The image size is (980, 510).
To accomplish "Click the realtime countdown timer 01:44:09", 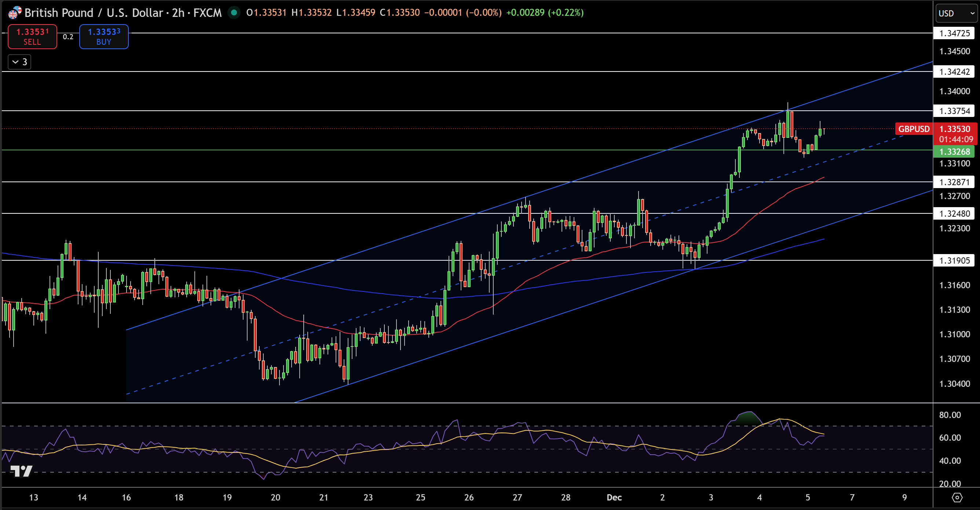I will point(955,140).
